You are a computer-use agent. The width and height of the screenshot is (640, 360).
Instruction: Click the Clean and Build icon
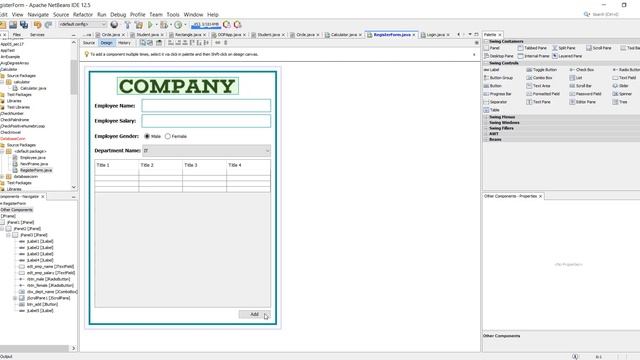(x=139, y=25)
